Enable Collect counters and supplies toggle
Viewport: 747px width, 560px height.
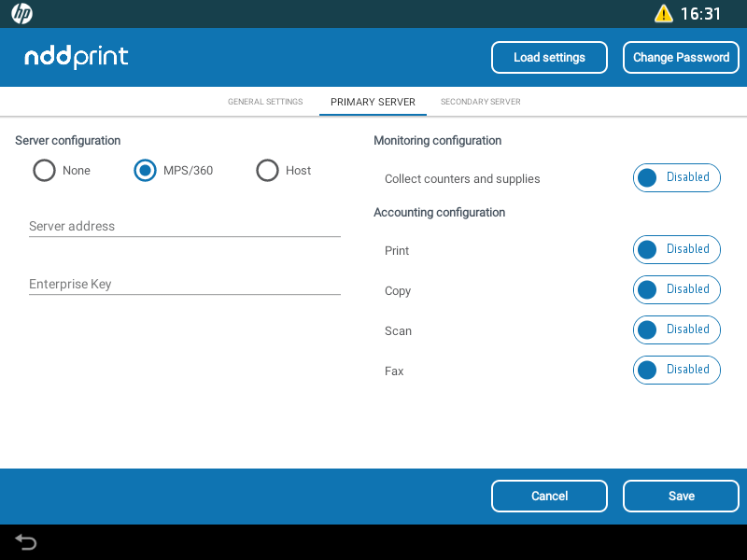click(x=676, y=177)
